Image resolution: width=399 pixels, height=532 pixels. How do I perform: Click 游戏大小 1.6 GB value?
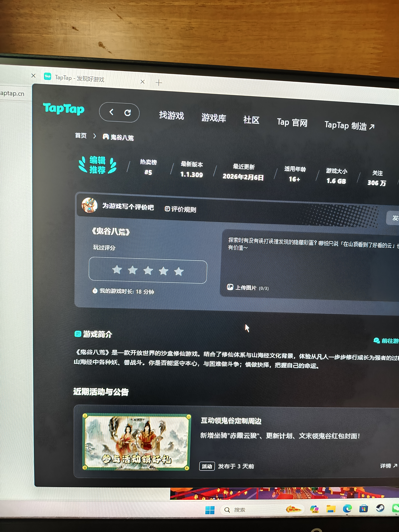337,176
